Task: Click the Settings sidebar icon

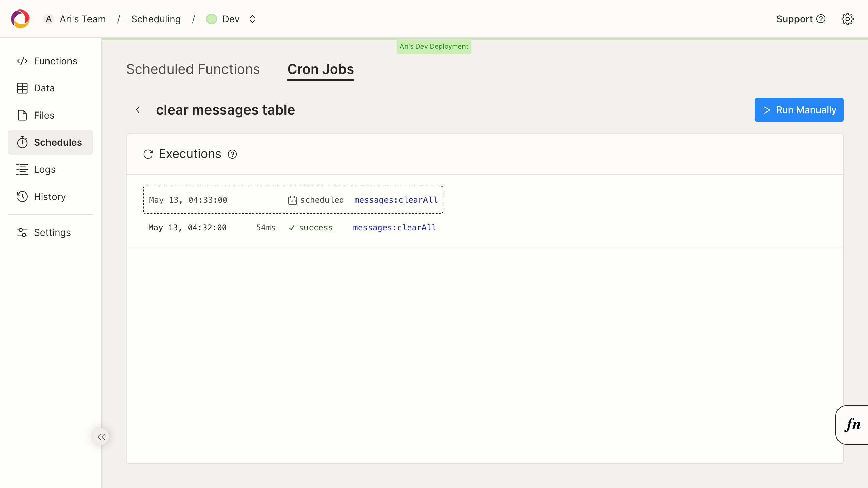Action: click(x=22, y=232)
